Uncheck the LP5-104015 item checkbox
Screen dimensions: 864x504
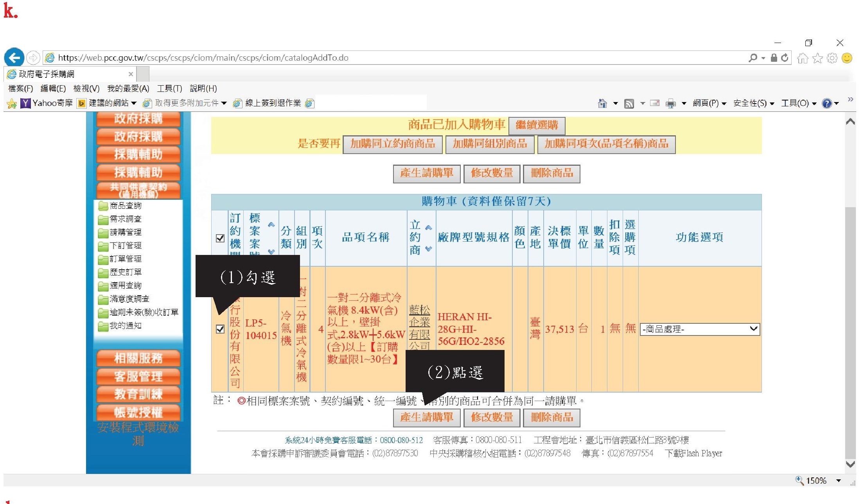[220, 329]
